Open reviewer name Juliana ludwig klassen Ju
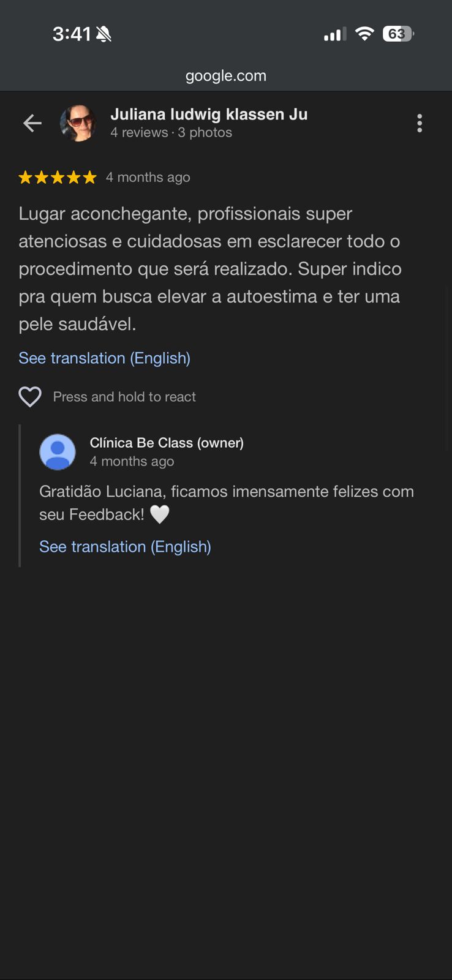 coord(209,115)
